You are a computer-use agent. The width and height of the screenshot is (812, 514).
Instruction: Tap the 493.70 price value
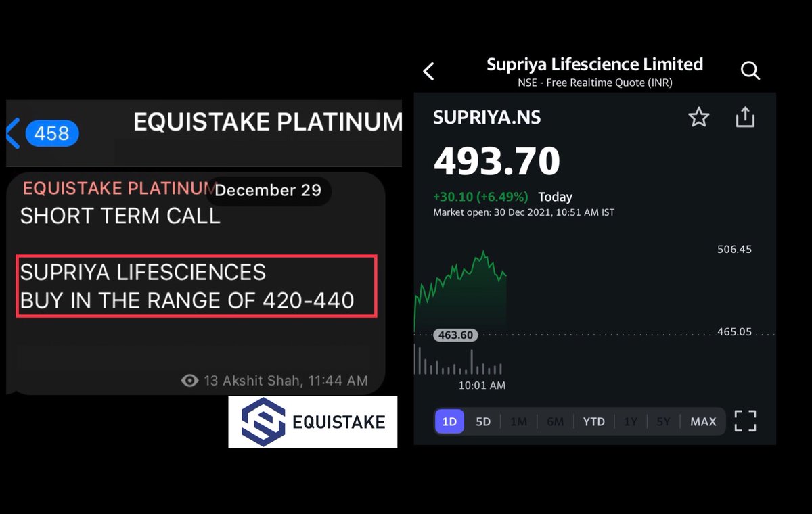tap(497, 162)
